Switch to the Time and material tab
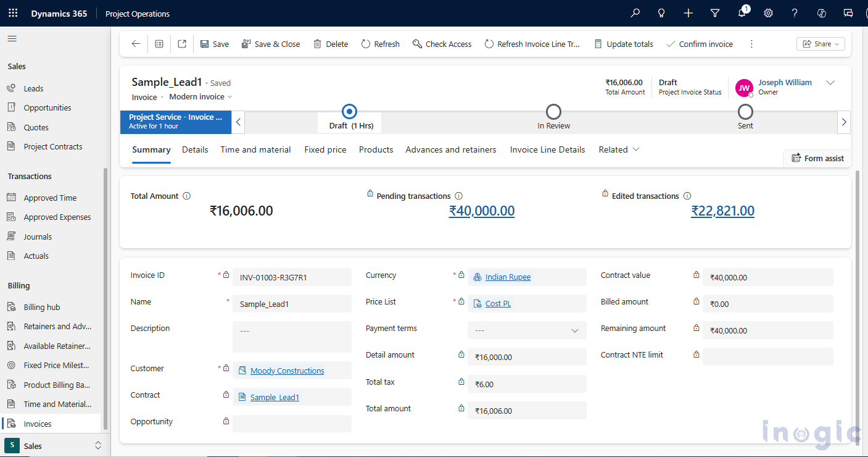The image size is (868, 457). 255,149
